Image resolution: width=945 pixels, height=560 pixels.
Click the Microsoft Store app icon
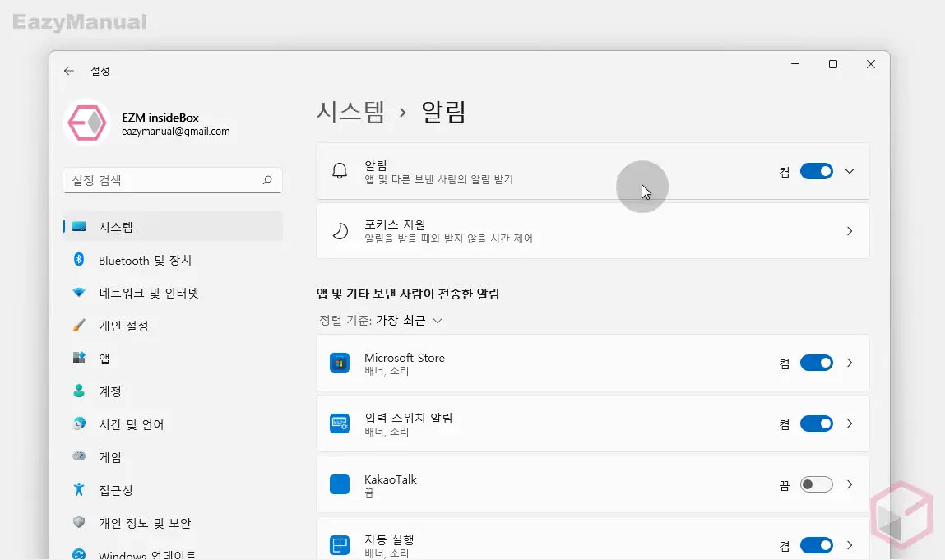click(x=340, y=363)
